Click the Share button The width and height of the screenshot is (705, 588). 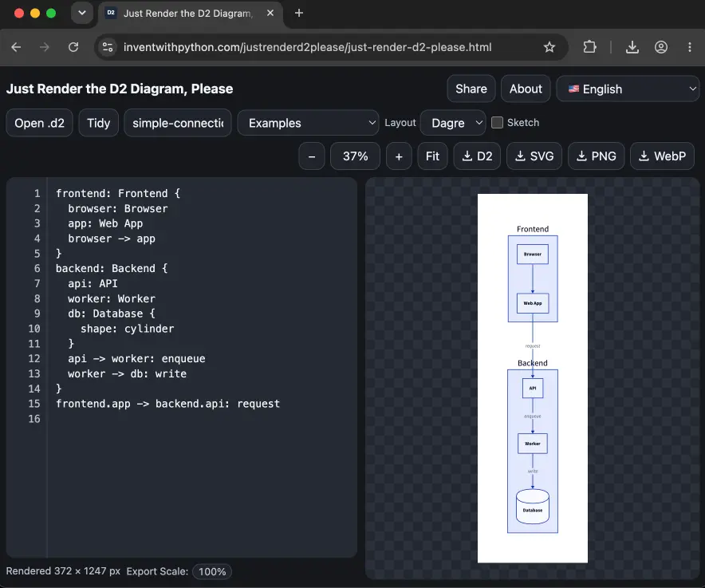click(x=471, y=89)
